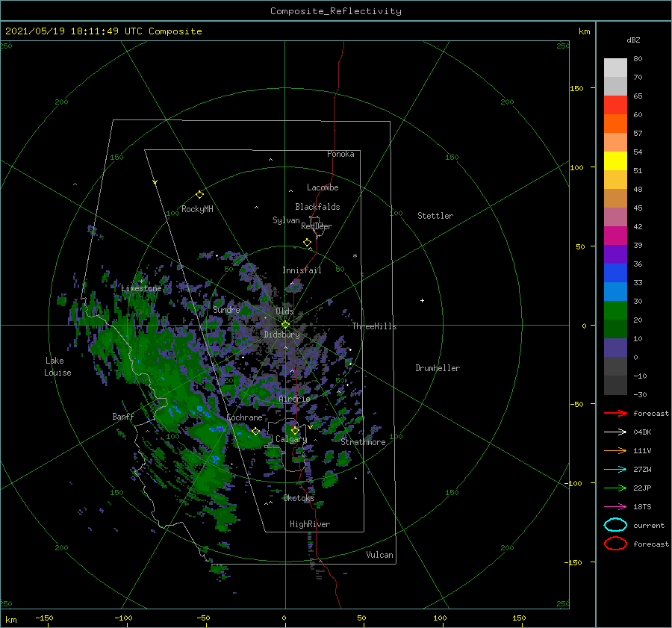Click the Composite_Reflectivity title
Image resolution: width=672 pixels, height=628 pixels.
coord(336,11)
